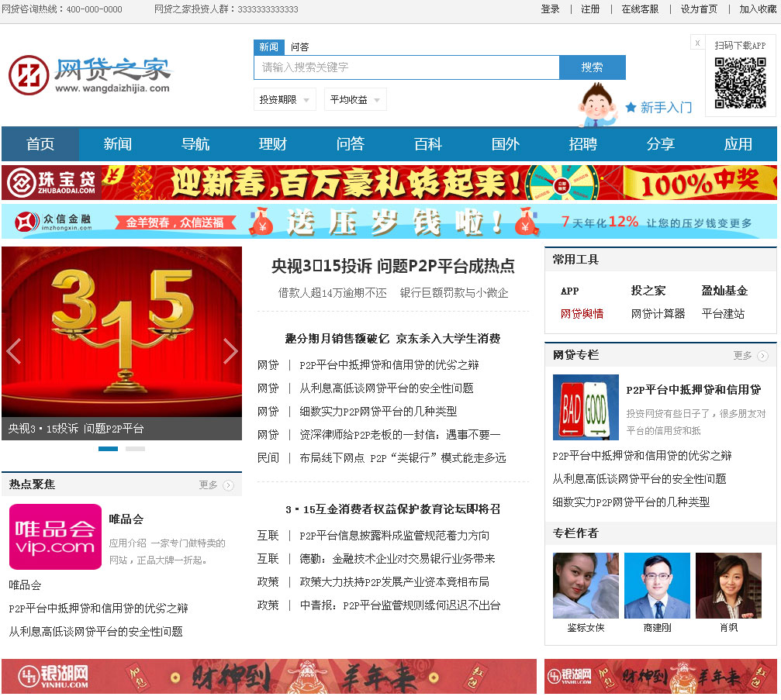The width and height of the screenshot is (781, 700).
Task: Switch to the 新闻 search tab
Action: click(x=269, y=47)
